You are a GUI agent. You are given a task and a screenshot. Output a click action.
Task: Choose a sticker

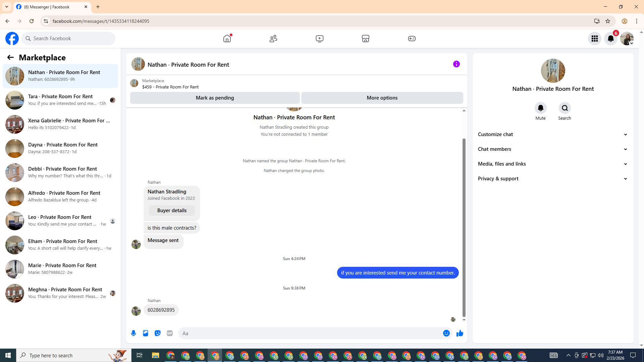(158, 333)
